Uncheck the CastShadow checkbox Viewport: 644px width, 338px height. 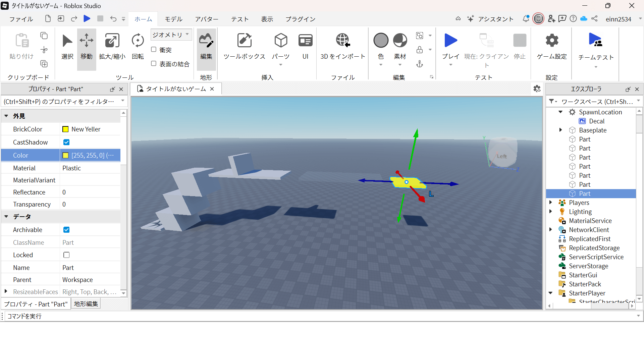point(66,142)
